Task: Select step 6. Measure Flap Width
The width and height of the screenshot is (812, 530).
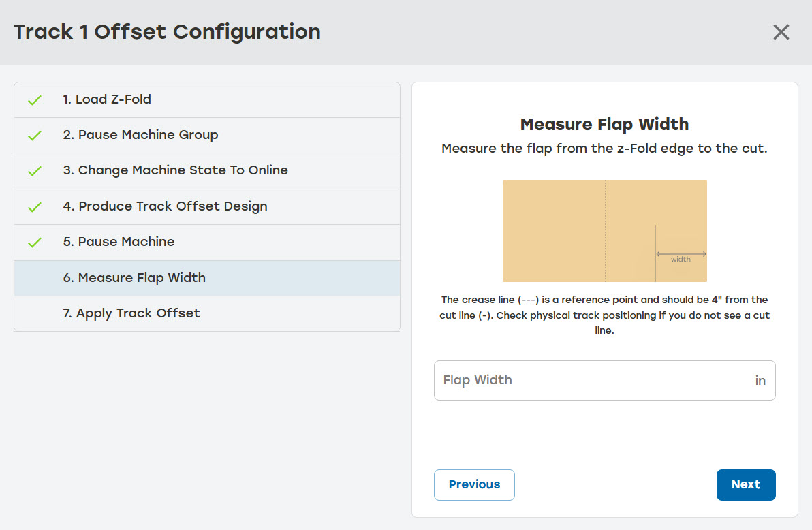Action: click(207, 278)
